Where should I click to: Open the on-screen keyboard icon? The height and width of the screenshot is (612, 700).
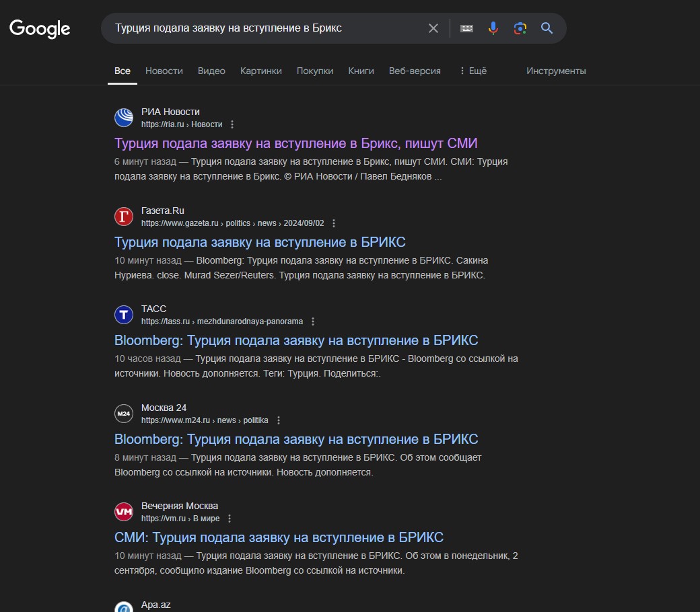click(466, 28)
